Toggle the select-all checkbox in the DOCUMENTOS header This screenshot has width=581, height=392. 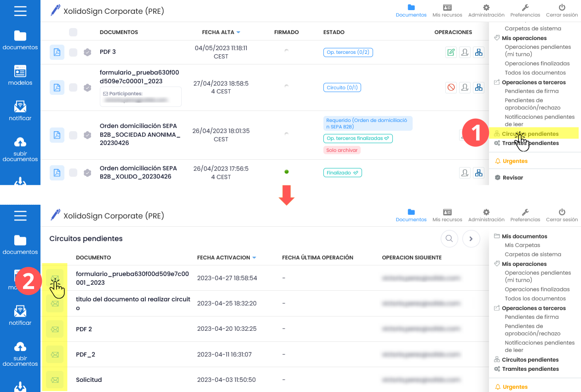click(73, 32)
